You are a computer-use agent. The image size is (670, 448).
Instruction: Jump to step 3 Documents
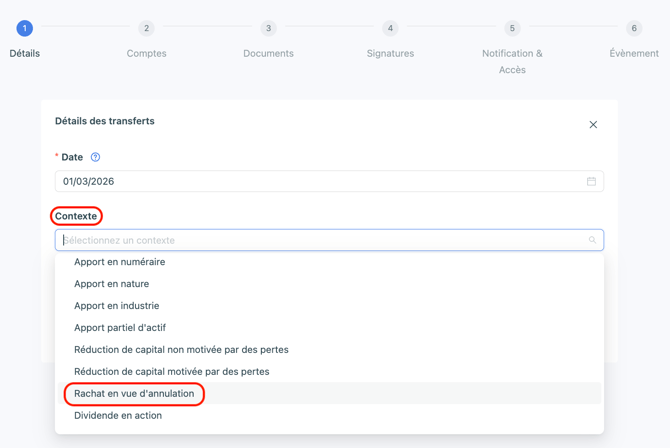[x=268, y=29]
